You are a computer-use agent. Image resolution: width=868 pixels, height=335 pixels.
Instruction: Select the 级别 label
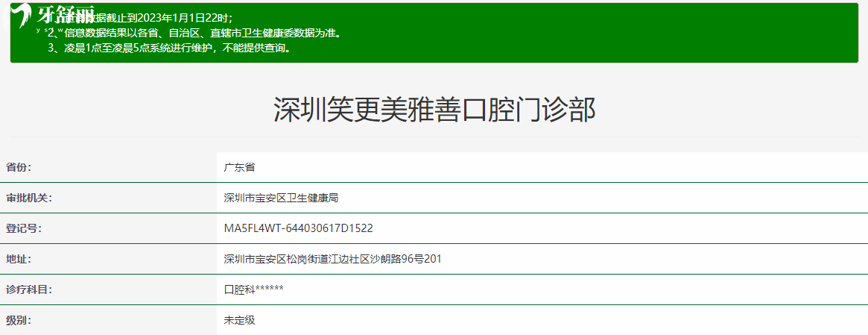coord(19,320)
